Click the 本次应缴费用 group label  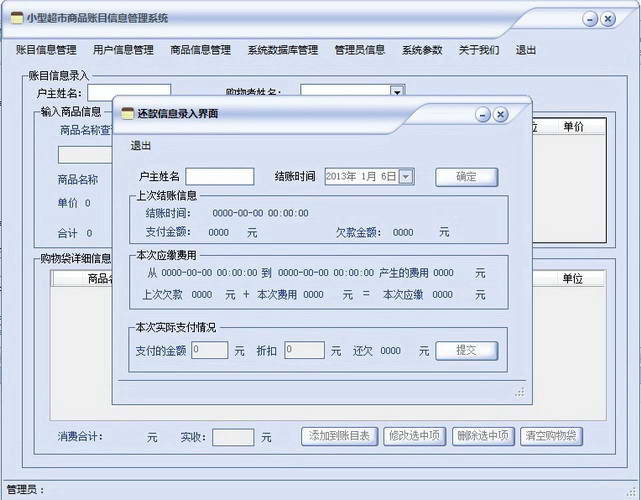pyautogui.click(x=166, y=256)
